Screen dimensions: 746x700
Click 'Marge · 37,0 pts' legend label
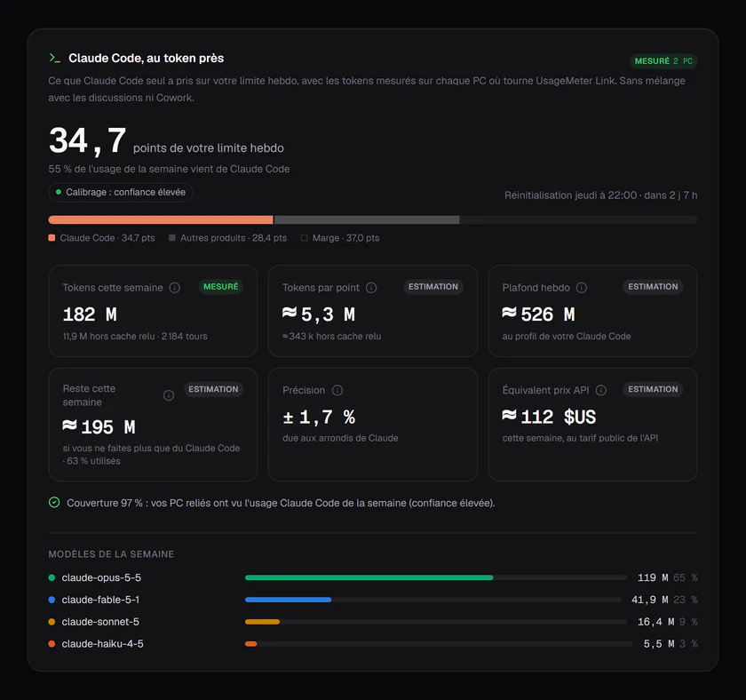(x=345, y=238)
